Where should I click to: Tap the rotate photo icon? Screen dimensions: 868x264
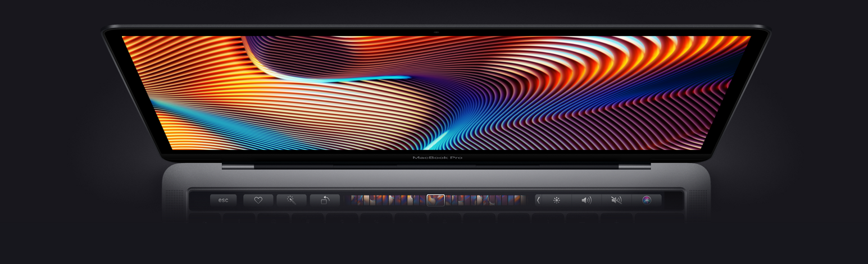[x=325, y=200]
